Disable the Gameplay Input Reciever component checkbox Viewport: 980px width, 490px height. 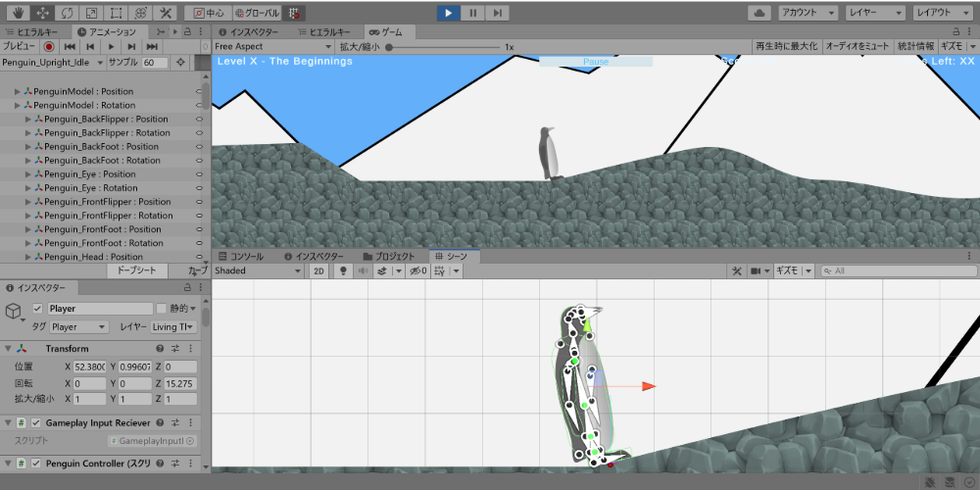36,422
